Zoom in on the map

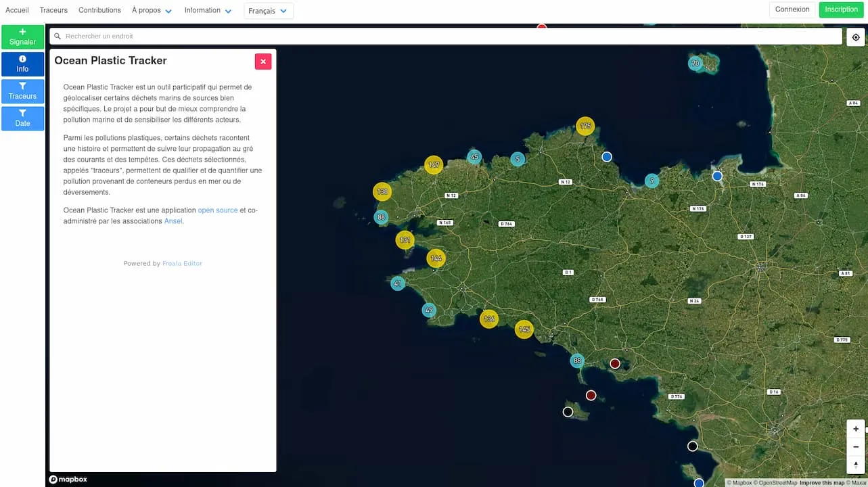856,429
